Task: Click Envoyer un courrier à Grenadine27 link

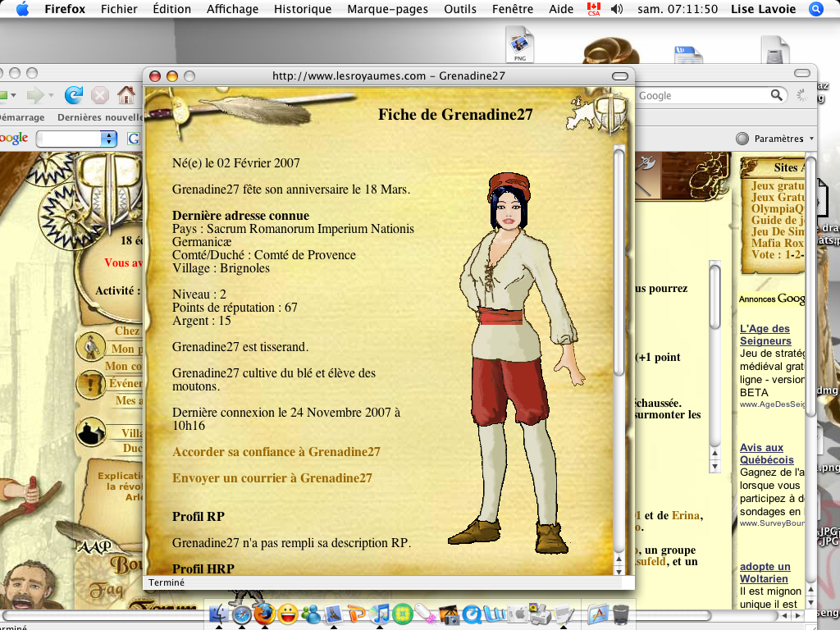Action: pos(272,478)
